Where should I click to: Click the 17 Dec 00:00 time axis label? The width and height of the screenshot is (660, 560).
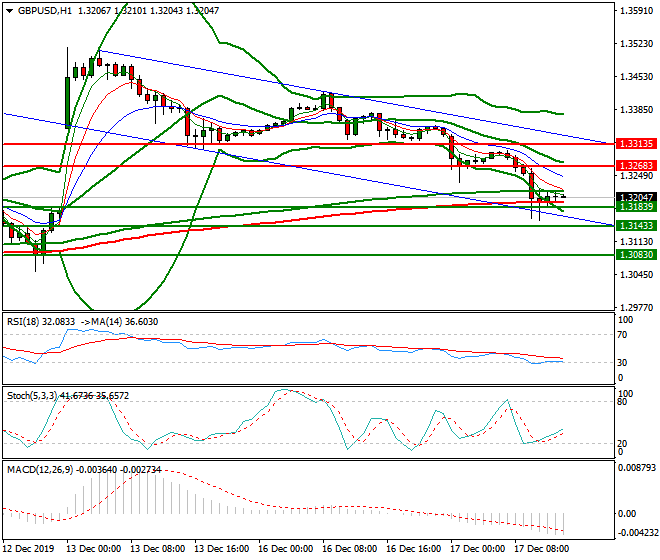(477, 549)
